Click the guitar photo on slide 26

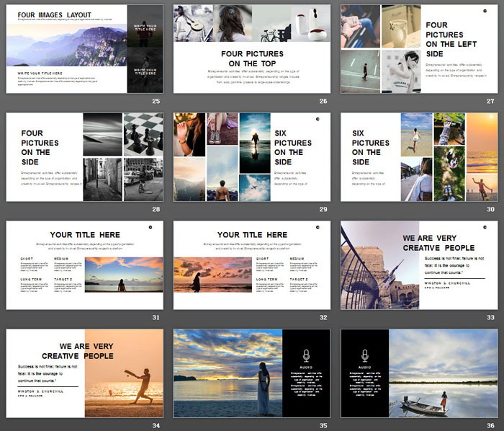[192, 23]
